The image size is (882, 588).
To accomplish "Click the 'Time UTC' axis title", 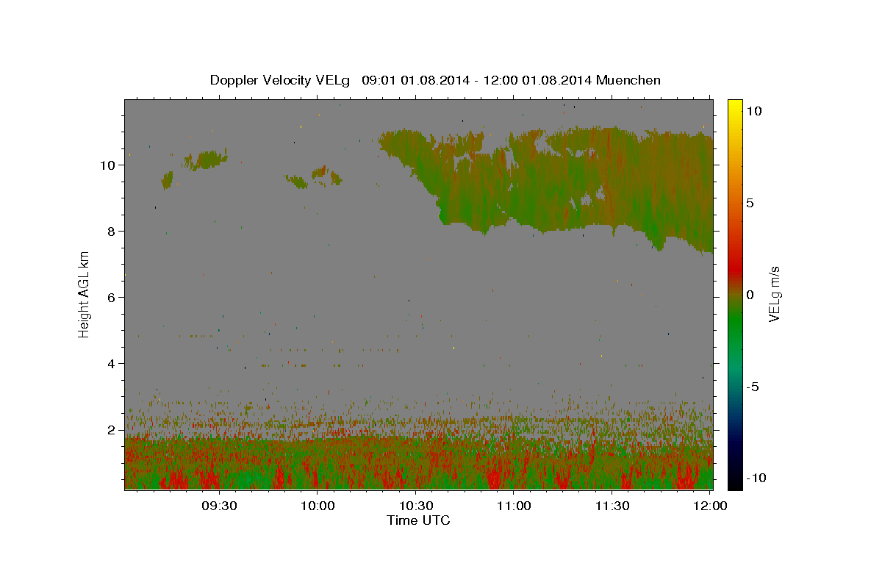I will click(x=418, y=520).
